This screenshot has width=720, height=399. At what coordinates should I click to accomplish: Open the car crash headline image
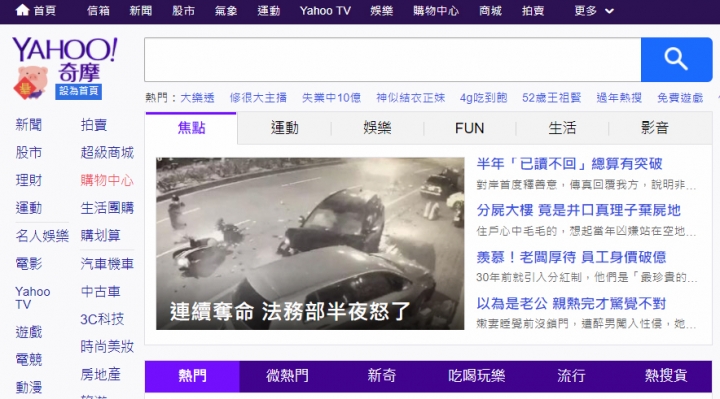click(310, 243)
